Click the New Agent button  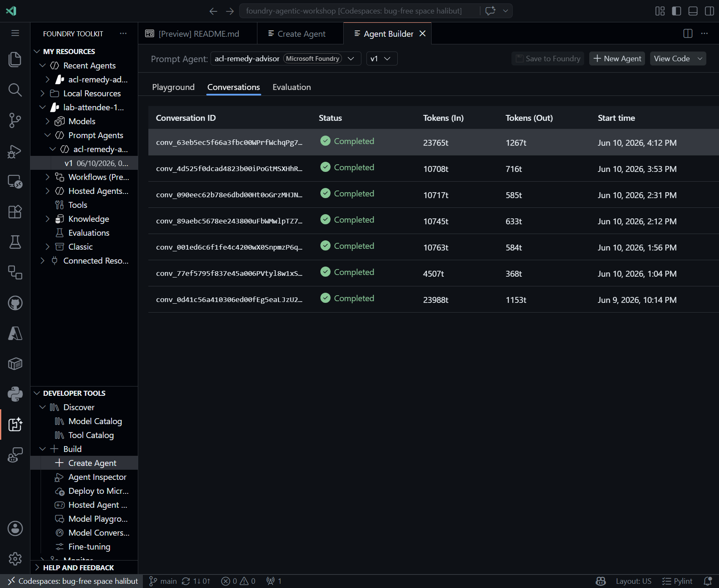617,59
